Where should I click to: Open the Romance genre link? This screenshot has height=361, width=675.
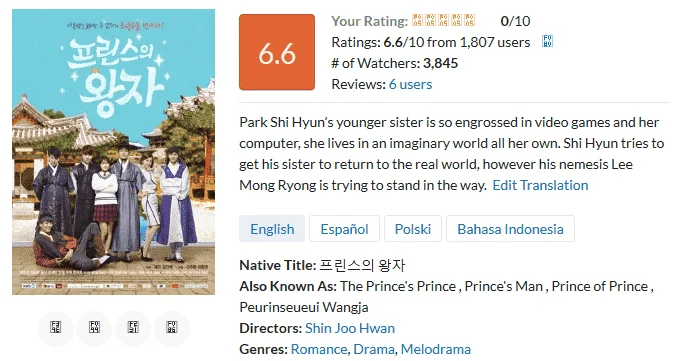coord(319,349)
